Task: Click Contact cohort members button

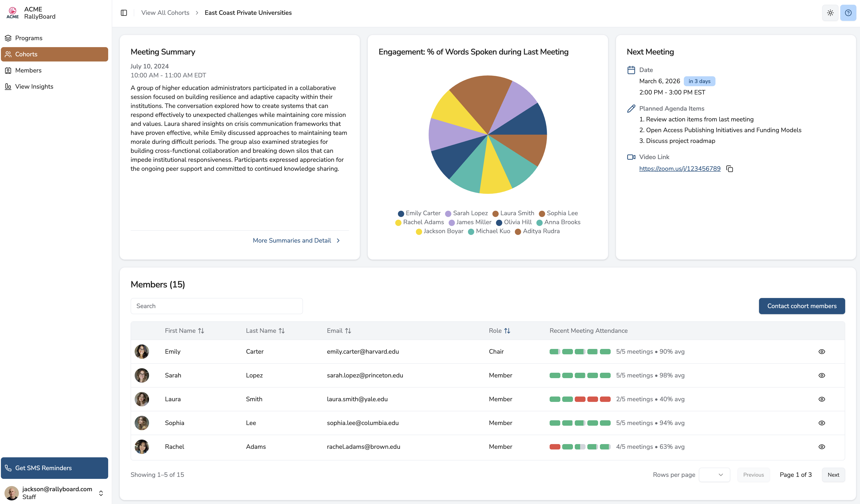Action: click(x=802, y=306)
